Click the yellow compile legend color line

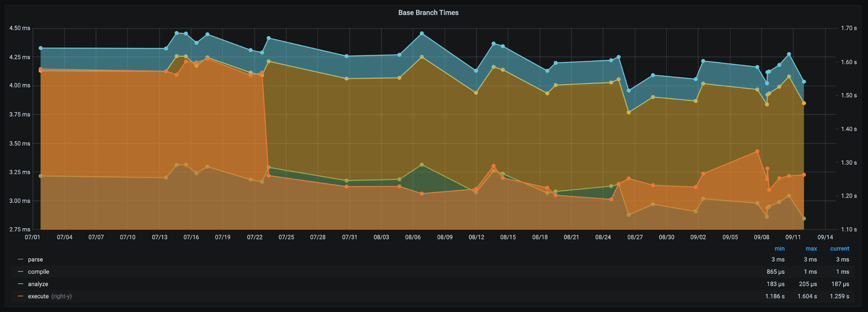click(x=20, y=272)
